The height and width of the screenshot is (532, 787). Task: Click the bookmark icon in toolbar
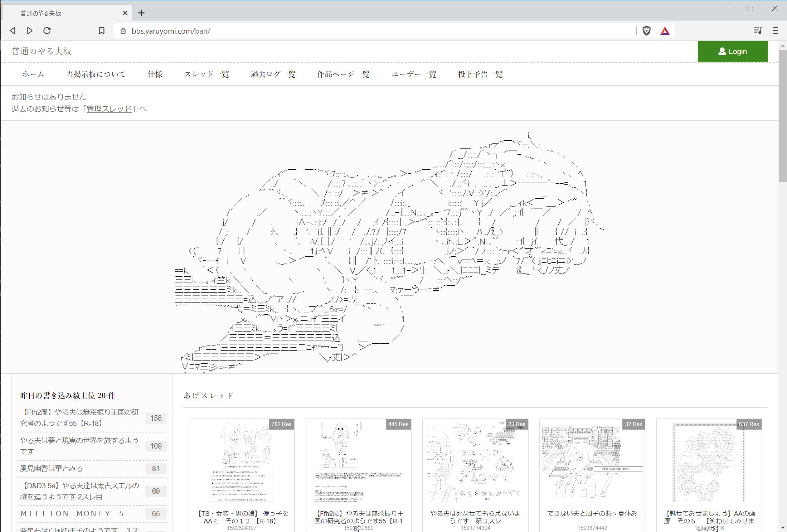pos(102,31)
